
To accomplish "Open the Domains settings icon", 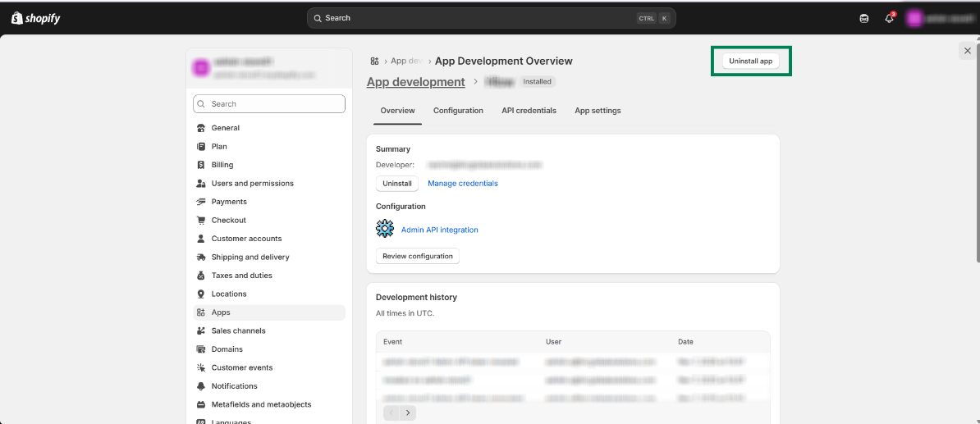I will tap(201, 349).
